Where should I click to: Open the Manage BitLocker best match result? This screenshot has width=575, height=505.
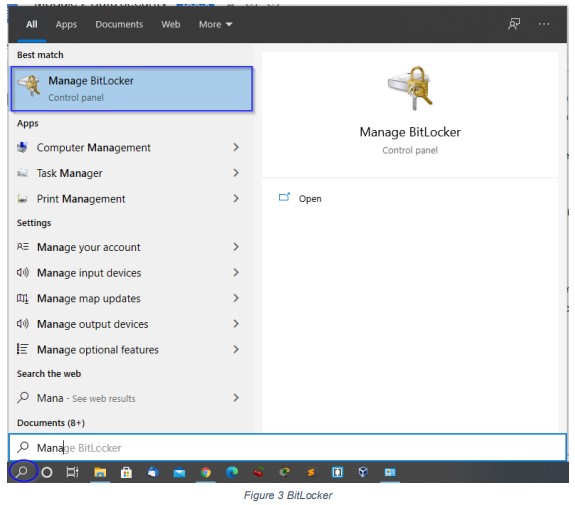pyautogui.click(x=132, y=89)
